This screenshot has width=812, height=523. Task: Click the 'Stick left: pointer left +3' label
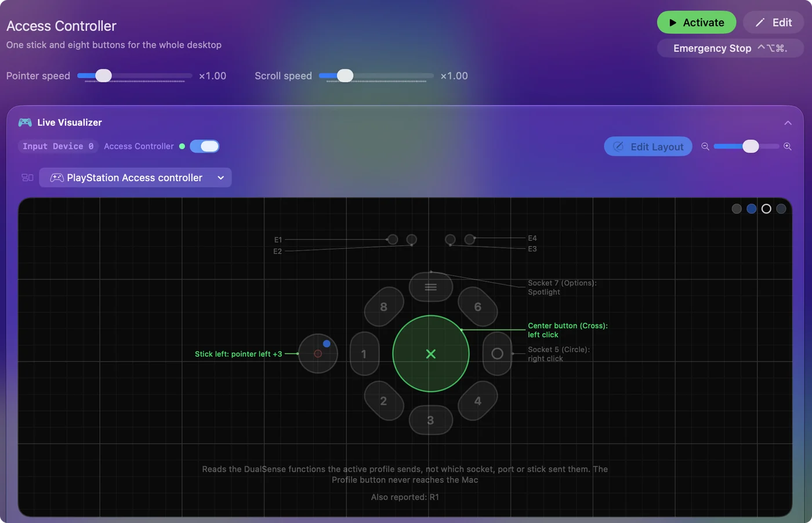pyautogui.click(x=238, y=354)
